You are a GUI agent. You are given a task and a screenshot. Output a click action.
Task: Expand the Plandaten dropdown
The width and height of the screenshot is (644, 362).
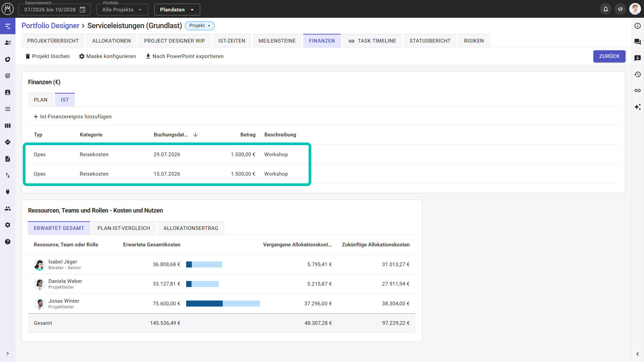point(177,10)
